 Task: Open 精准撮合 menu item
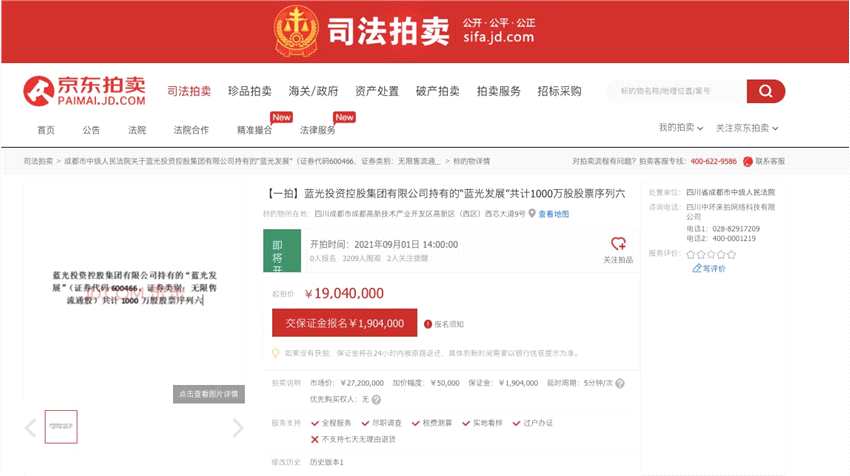point(254,130)
